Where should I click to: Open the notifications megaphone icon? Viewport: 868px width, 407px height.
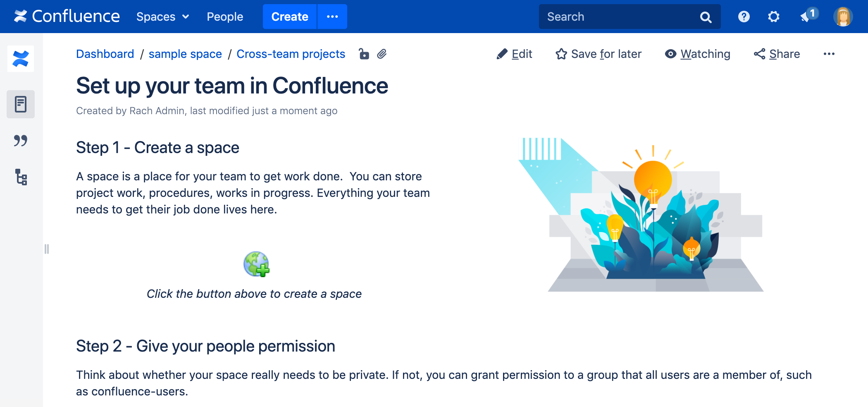pos(806,17)
